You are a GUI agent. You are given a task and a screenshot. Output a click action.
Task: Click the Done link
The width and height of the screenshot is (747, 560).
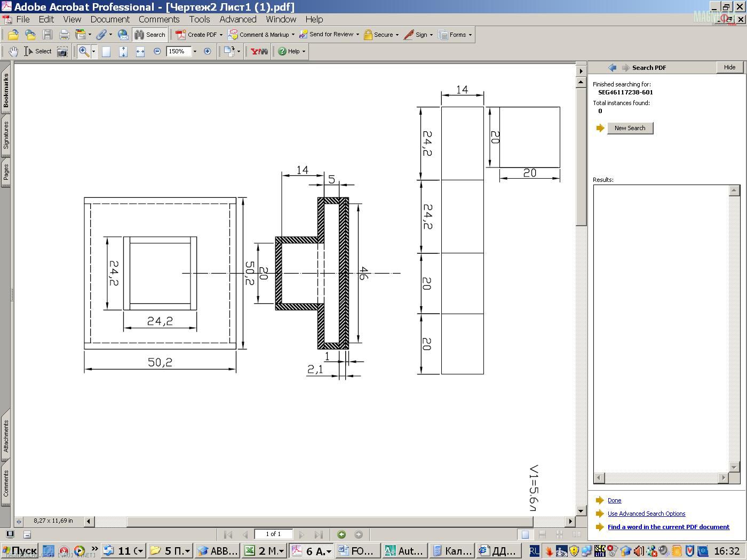click(614, 500)
